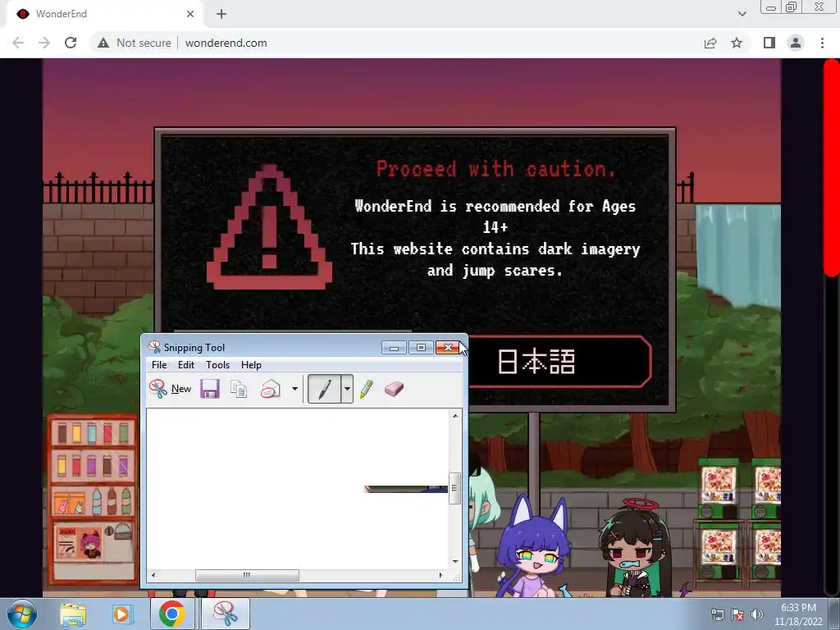Image resolution: width=840 pixels, height=630 pixels.
Task: Close the Snipping Tool window
Action: click(448, 348)
